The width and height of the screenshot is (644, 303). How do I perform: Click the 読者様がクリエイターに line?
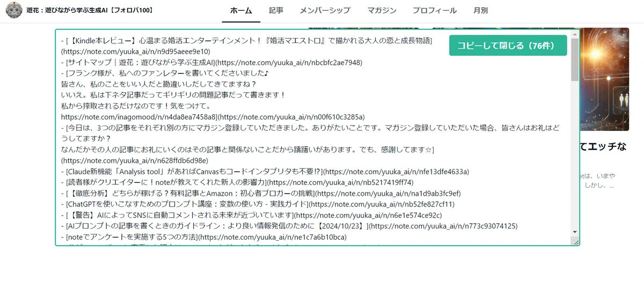pos(237,182)
